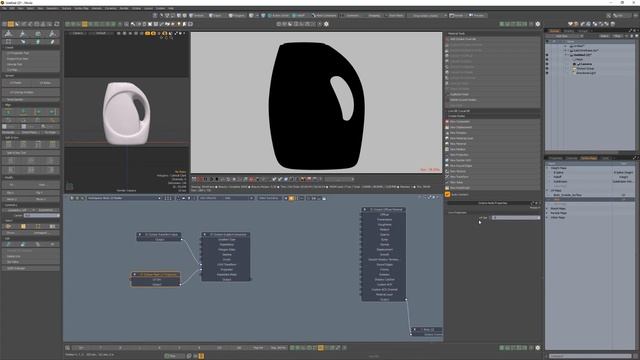Screen dimensions: 640x360
Task: Select the Camera item in the item list
Action: pyautogui.click(x=586, y=64)
